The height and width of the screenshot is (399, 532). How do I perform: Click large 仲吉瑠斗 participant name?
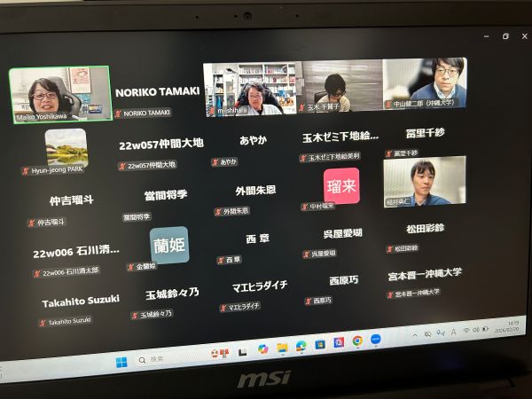click(x=72, y=200)
